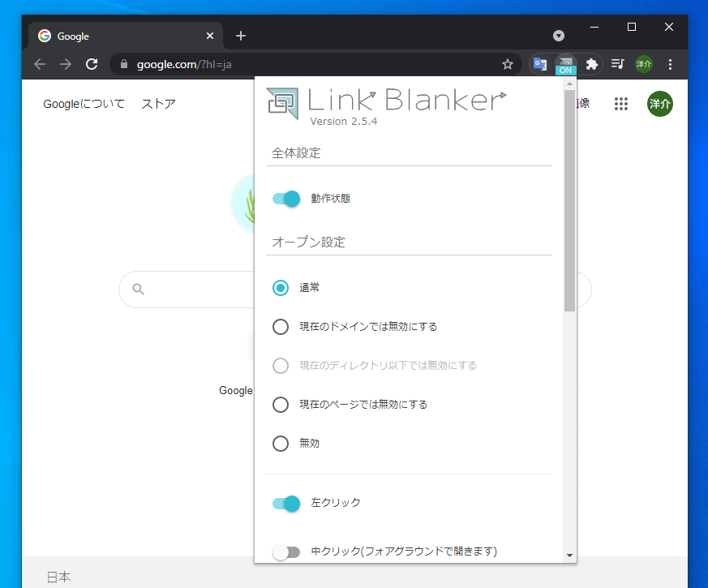Choose the 無効 option

[281, 444]
